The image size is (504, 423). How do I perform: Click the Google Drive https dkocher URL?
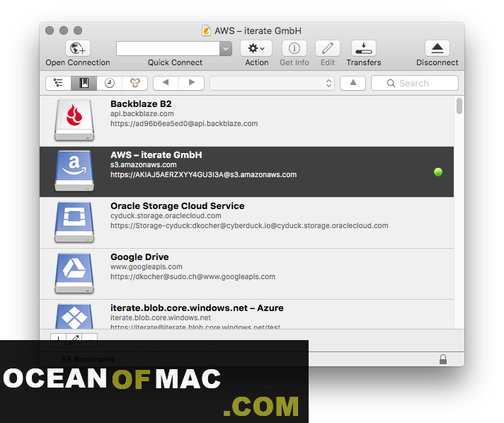coord(193,276)
